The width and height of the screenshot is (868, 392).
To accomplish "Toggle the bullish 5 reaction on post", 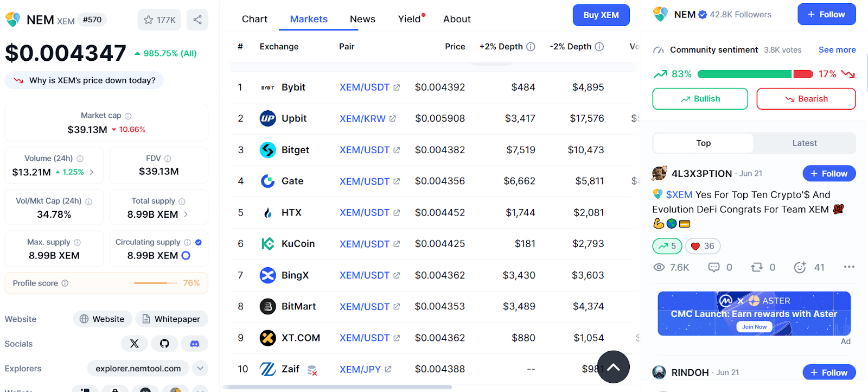I will pyautogui.click(x=667, y=246).
